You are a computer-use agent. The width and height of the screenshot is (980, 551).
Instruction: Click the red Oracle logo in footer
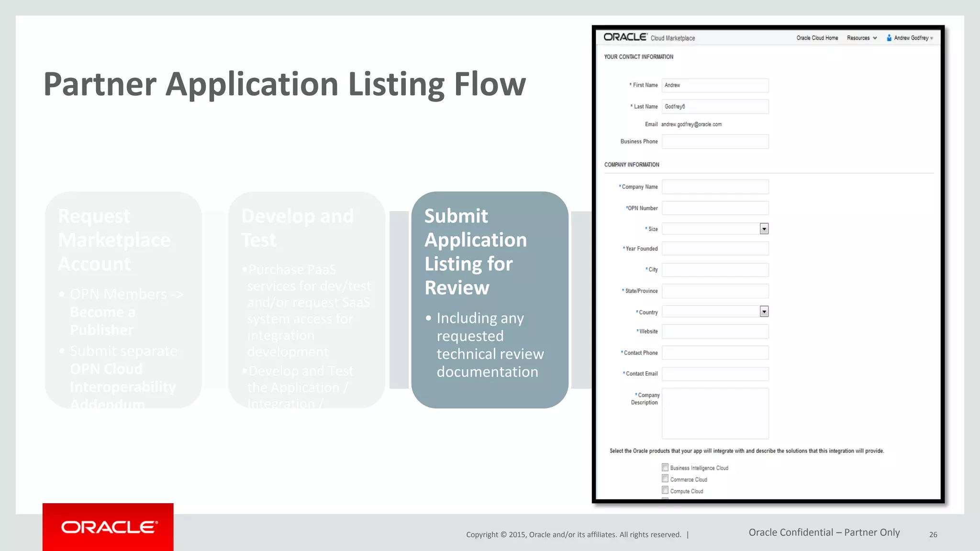[108, 527]
